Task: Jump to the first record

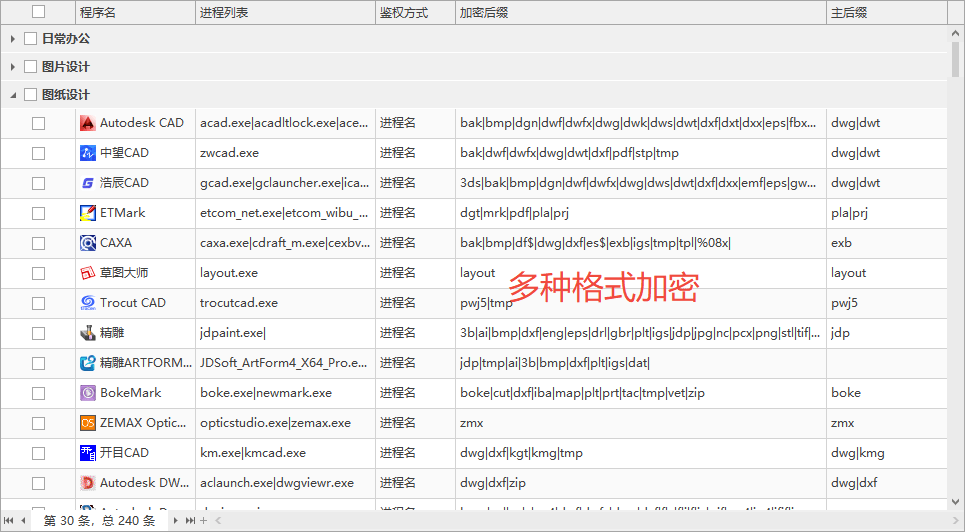Action: pyautogui.click(x=8, y=521)
